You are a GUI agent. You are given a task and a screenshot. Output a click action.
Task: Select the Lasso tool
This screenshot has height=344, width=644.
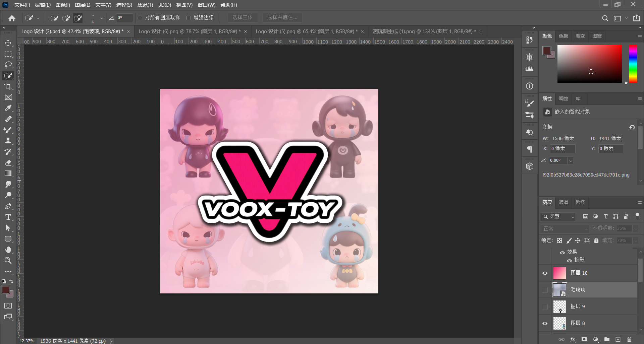[8, 65]
